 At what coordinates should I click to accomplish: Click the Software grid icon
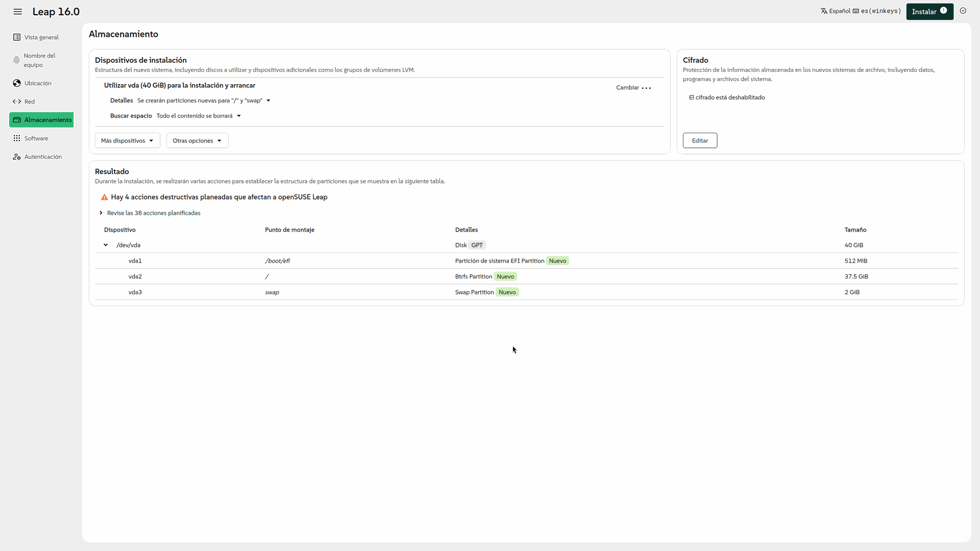tap(17, 138)
